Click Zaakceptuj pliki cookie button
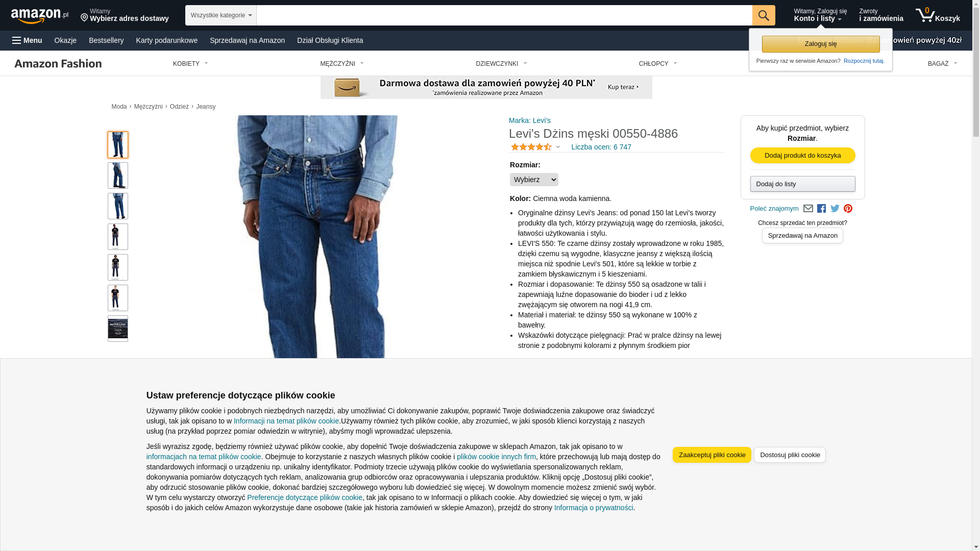The image size is (980, 551). click(x=712, y=455)
